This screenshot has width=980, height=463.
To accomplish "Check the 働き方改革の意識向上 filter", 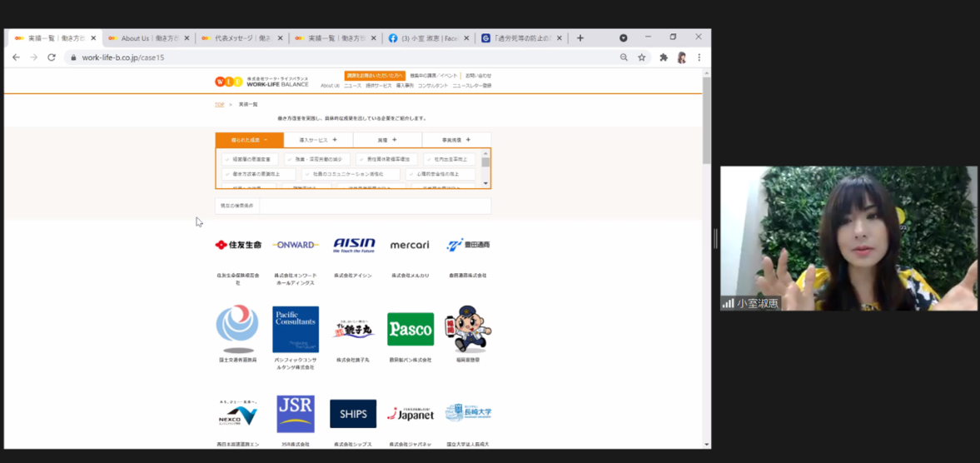I will (x=259, y=174).
